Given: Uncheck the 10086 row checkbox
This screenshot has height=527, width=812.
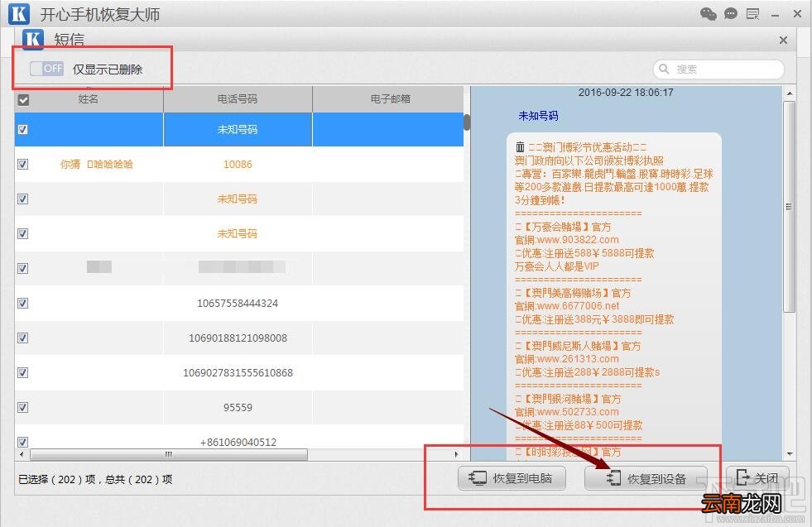Looking at the screenshot, I should point(23,164).
